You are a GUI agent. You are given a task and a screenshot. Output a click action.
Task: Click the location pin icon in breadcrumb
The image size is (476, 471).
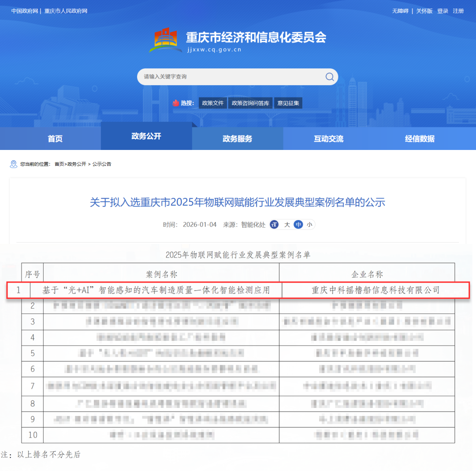click(13, 164)
